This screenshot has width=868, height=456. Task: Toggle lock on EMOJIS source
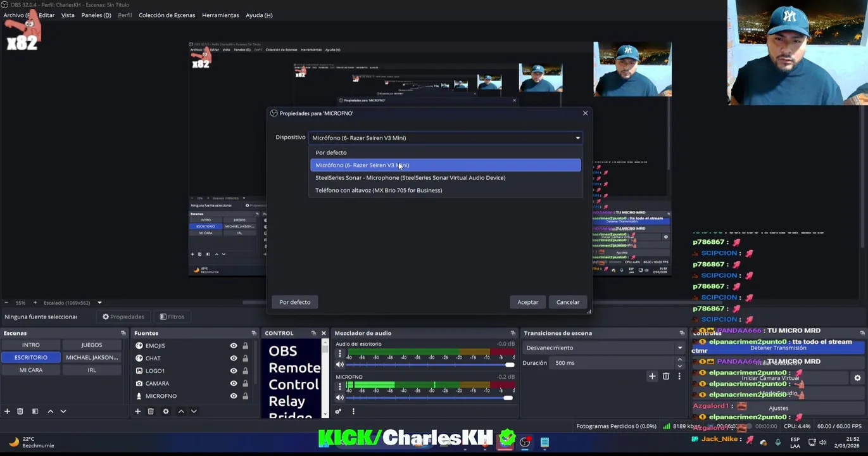click(245, 346)
